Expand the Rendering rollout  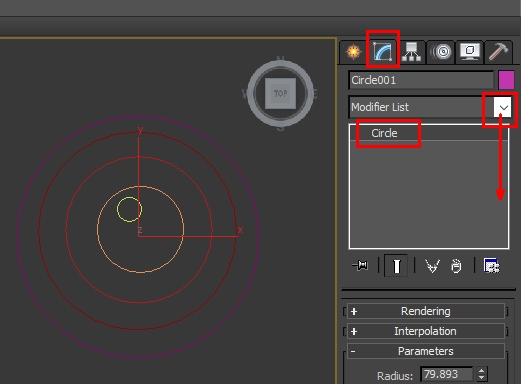tap(426, 311)
